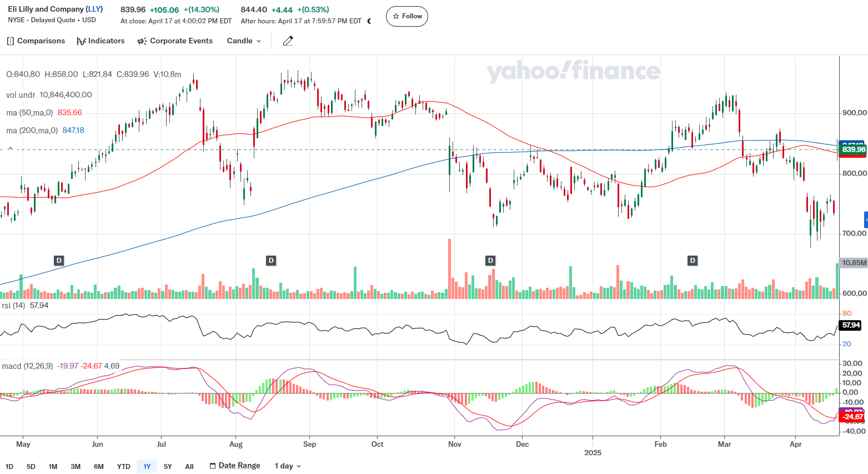Click the -24.67 MACD axis value tag
Viewport: 868px width, 474px height.
click(x=853, y=416)
